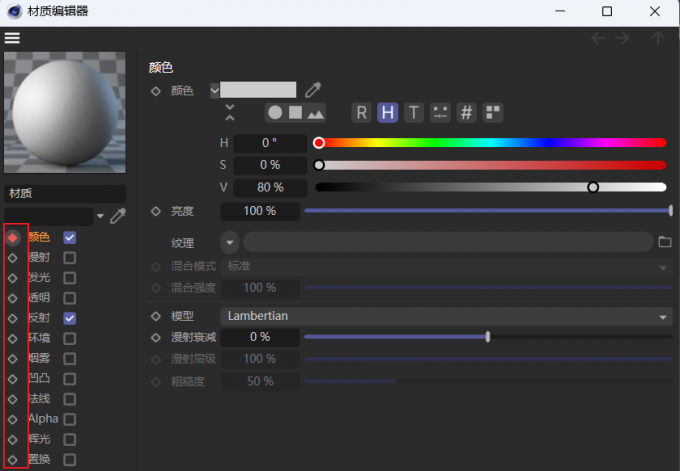Click the material sphere preview thumbnail

point(65,113)
